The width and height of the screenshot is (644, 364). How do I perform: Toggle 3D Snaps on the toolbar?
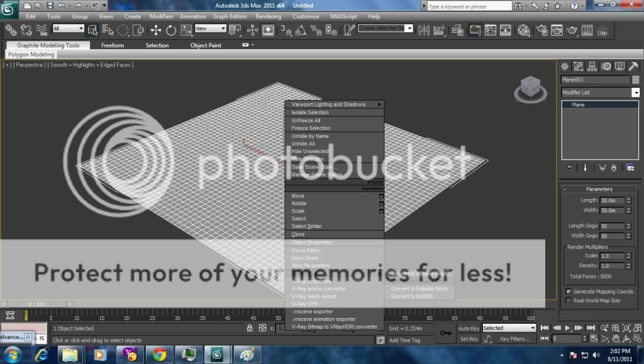click(x=286, y=30)
